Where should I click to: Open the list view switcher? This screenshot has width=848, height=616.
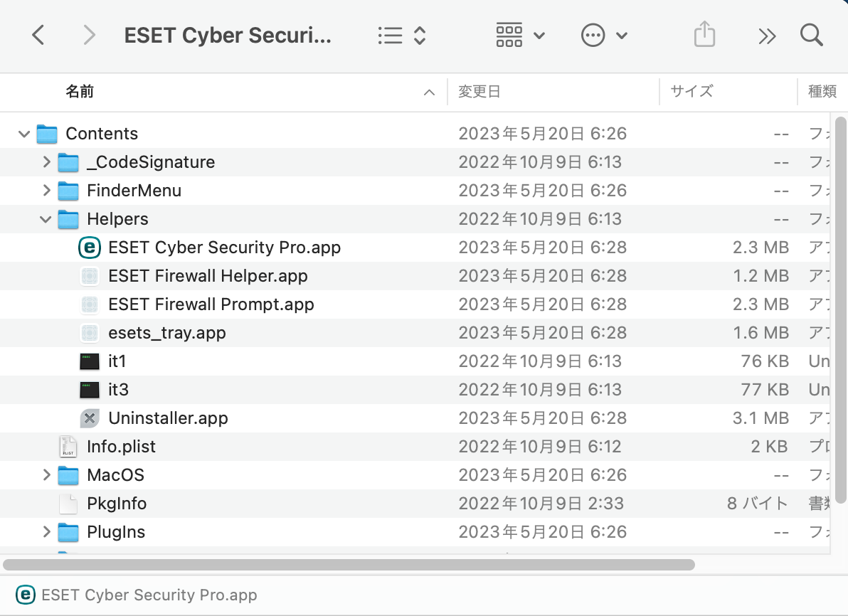[402, 36]
